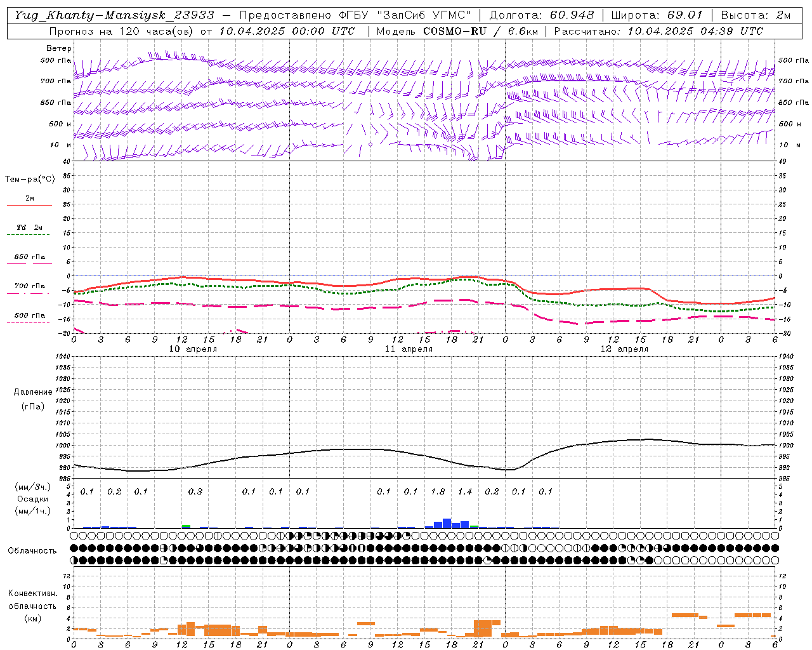Click the Высота: 2м header field
812x650 pixels.
point(755,15)
